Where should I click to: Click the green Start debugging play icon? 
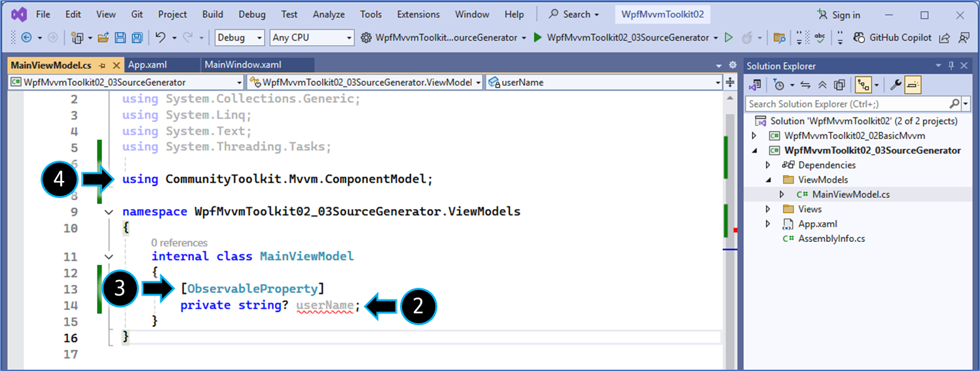537,38
